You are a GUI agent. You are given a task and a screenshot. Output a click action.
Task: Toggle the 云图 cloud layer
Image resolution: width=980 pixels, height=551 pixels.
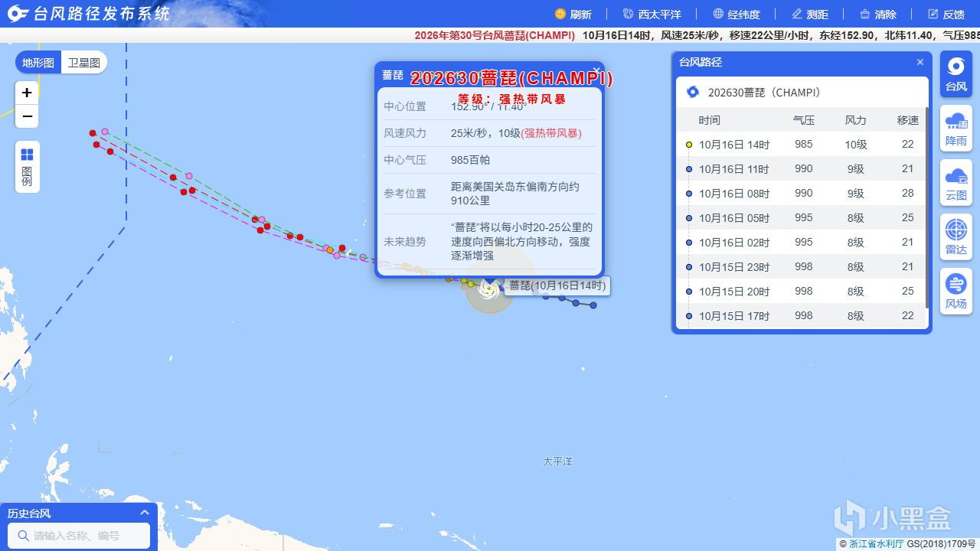tap(956, 183)
